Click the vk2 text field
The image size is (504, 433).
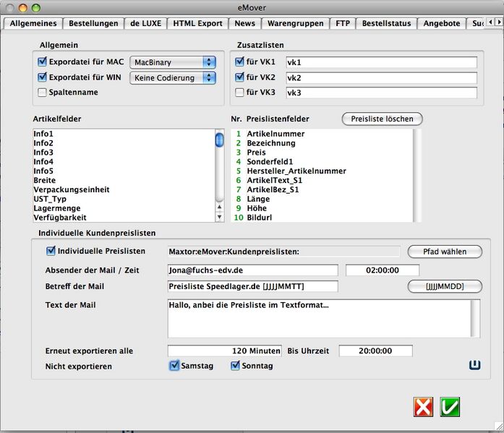[x=381, y=78]
